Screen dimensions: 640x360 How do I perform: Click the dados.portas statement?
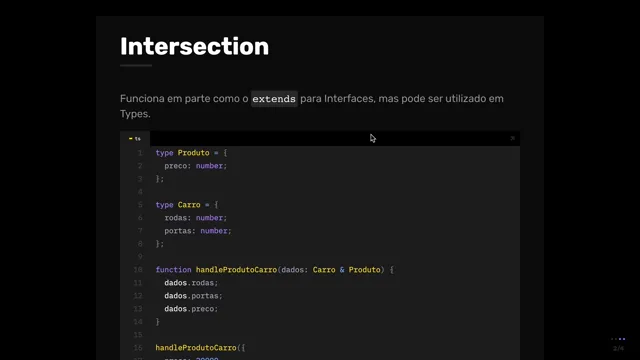point(193,296)
